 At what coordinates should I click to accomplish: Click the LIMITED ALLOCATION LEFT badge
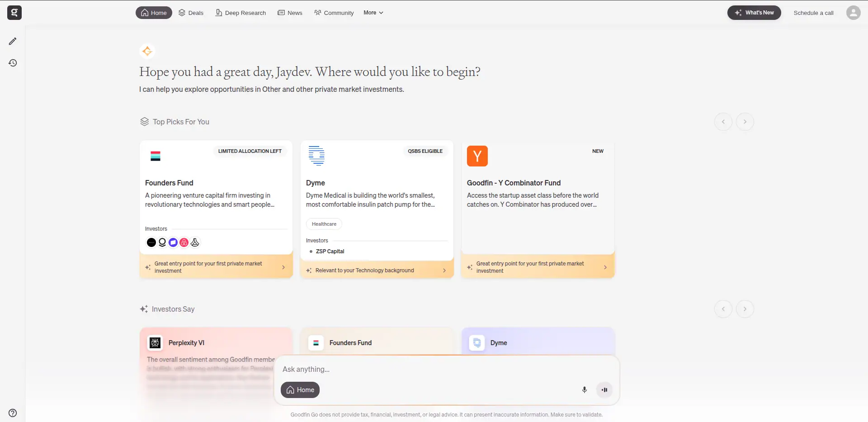(250, 151)
